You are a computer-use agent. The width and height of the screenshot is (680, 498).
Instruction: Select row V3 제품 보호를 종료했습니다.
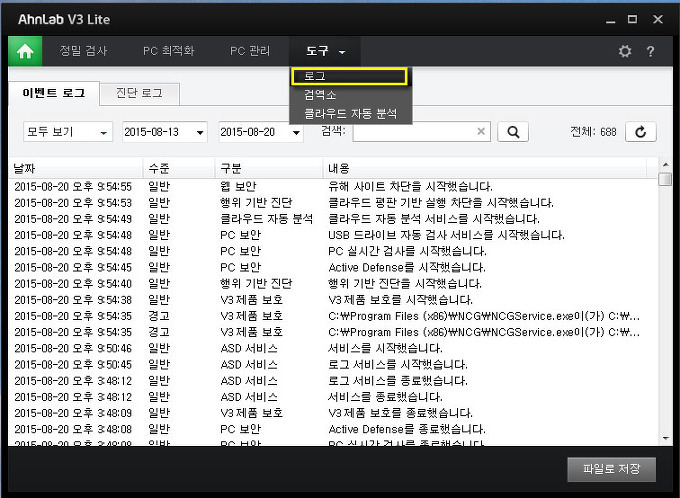(333, 413)
